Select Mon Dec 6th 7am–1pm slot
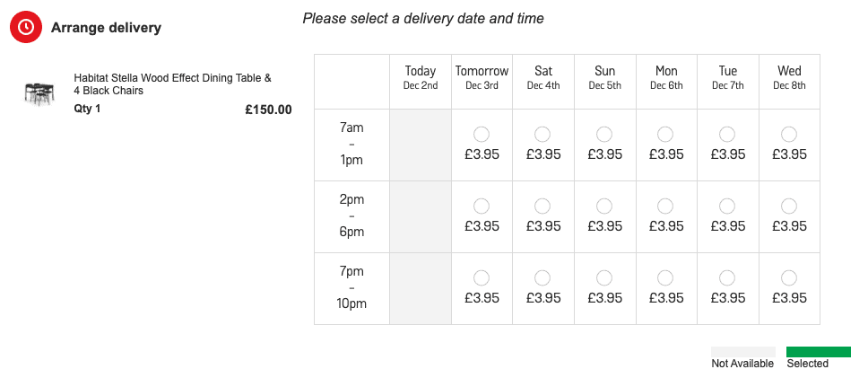868x378 pixels. click(665, 134)
